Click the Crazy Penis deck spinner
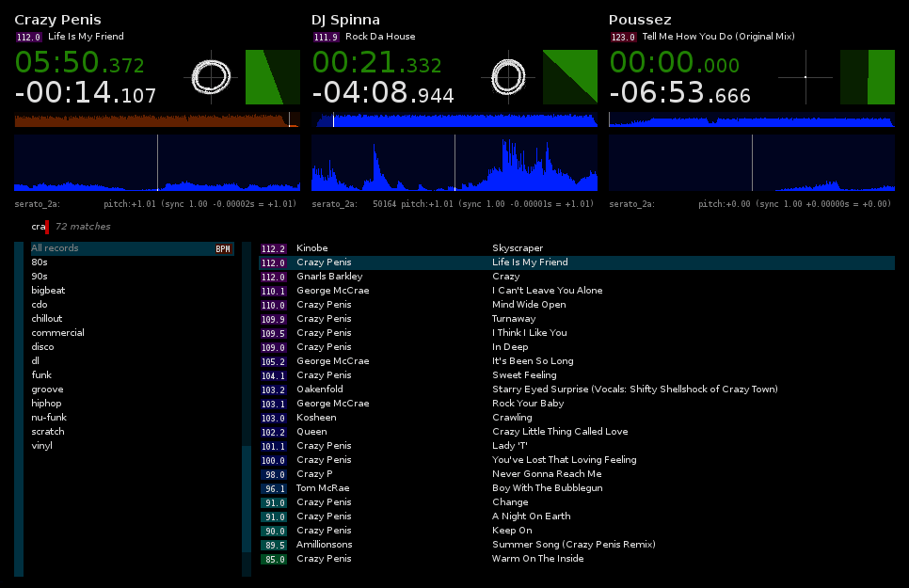909x588 pixels. (211, 77)
